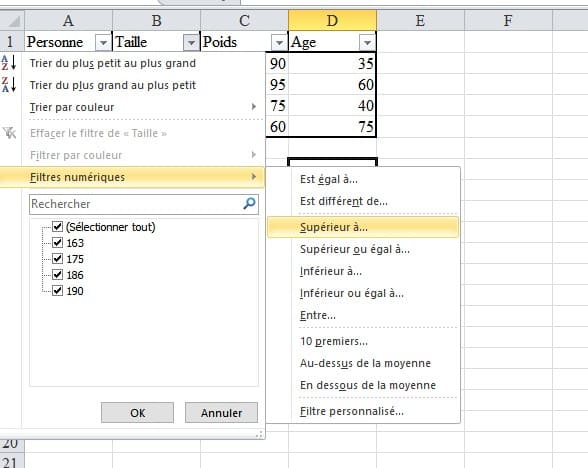This screenshot has width=588, height=468.
Task: Expand the Trier par couleur submenu arrow
Action: [254, 107]
